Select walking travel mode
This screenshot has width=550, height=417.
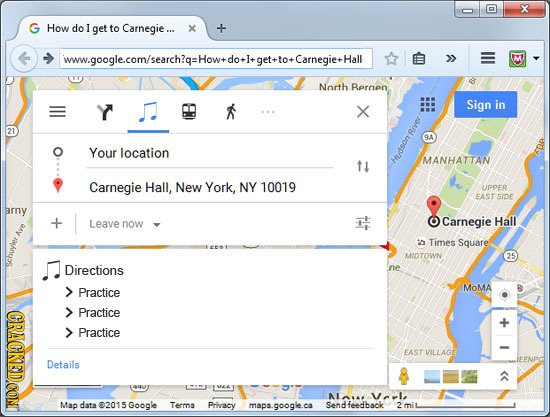pyautogui.click(x=231, y=112)
